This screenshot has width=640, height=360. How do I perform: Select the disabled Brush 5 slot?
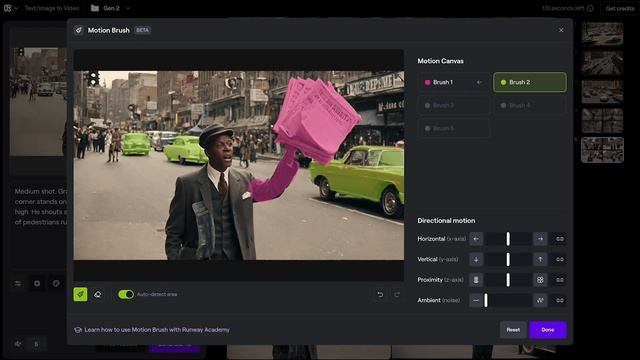453,128
